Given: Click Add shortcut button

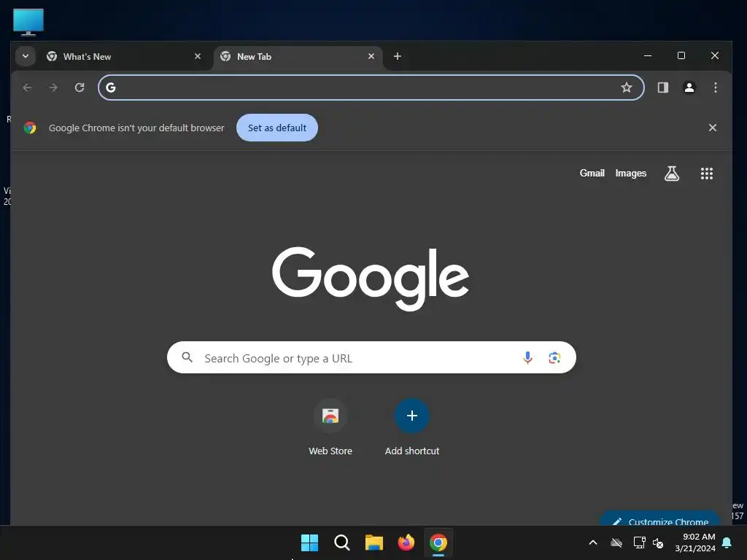Looking at the screenshot, I should (412, 427).
